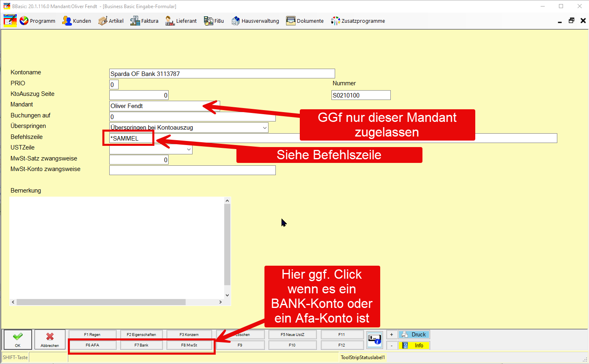Click the ToolStripStatuslabel1 status text
The image size is (589, 364).
[x=363, y=357]
